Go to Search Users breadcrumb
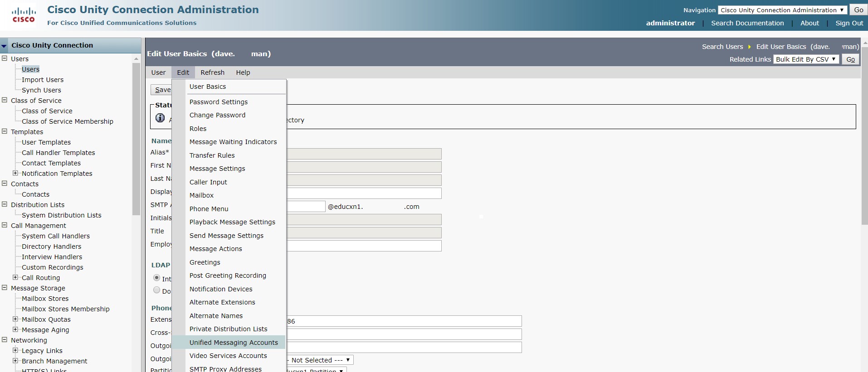868x372 pixels. 722,47
